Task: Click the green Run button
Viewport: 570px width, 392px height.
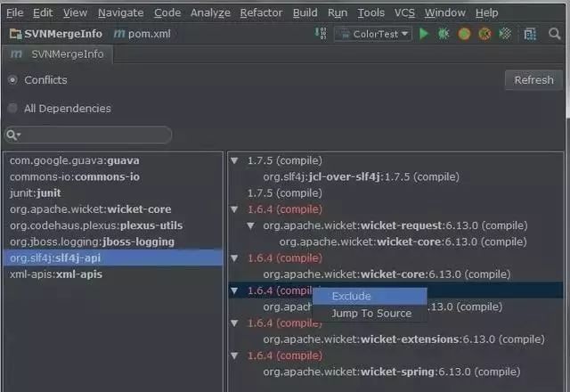Action: point(424,34)
